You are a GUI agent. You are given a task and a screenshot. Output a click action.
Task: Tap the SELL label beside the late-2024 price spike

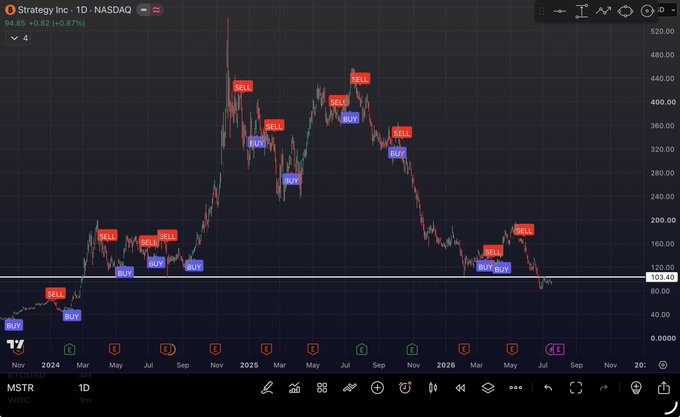[x=242, y=87]
